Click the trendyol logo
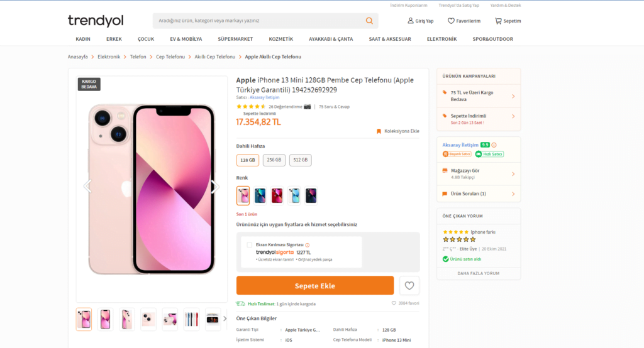 [x=97, y=21]
